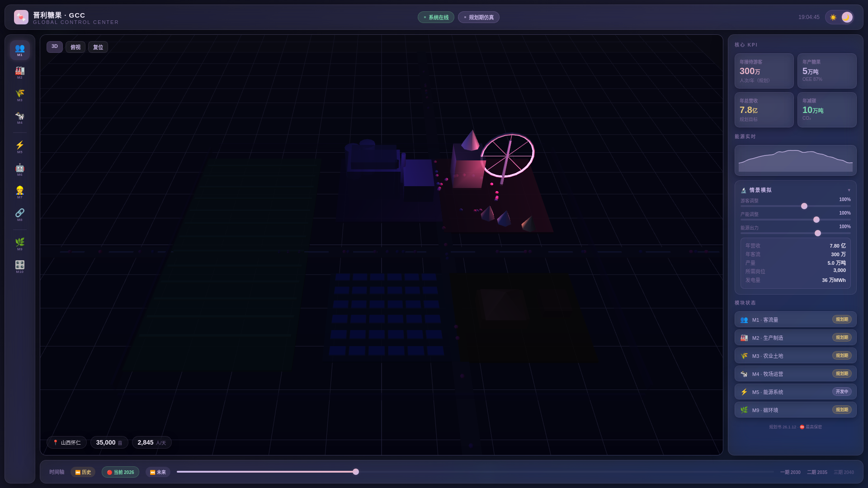Toggle the 3D view mode
868x488 pixels.
54,47
